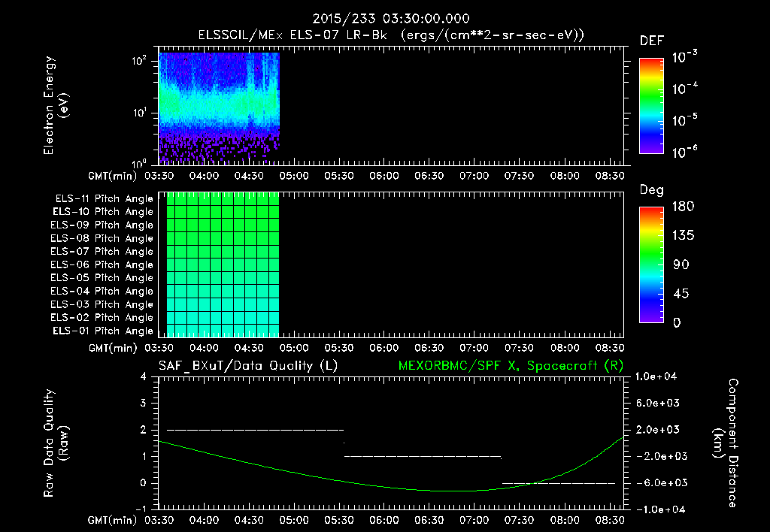The height and width of the screenshot is (532, 770).
Task: Select the DEF colorbar heading
Action: pyautogui.click(x=652, y=41)
